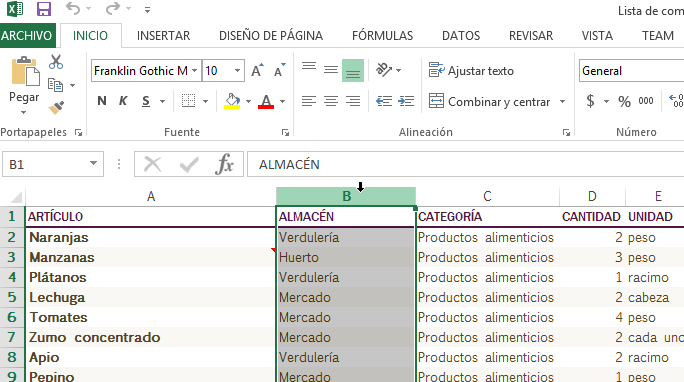Increase font size with large A icon

pyautogui.click(x=257, y=70)
